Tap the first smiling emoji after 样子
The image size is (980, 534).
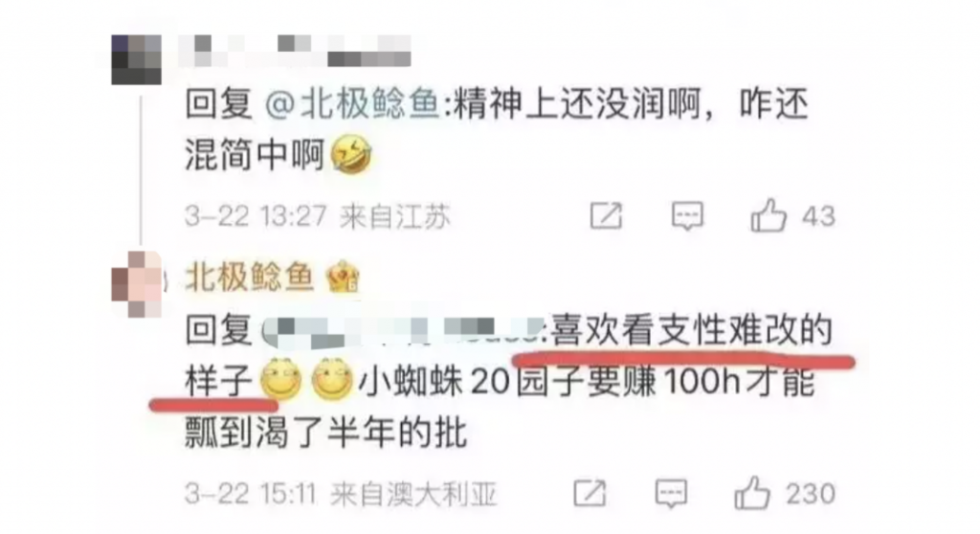tap(280, 379)
